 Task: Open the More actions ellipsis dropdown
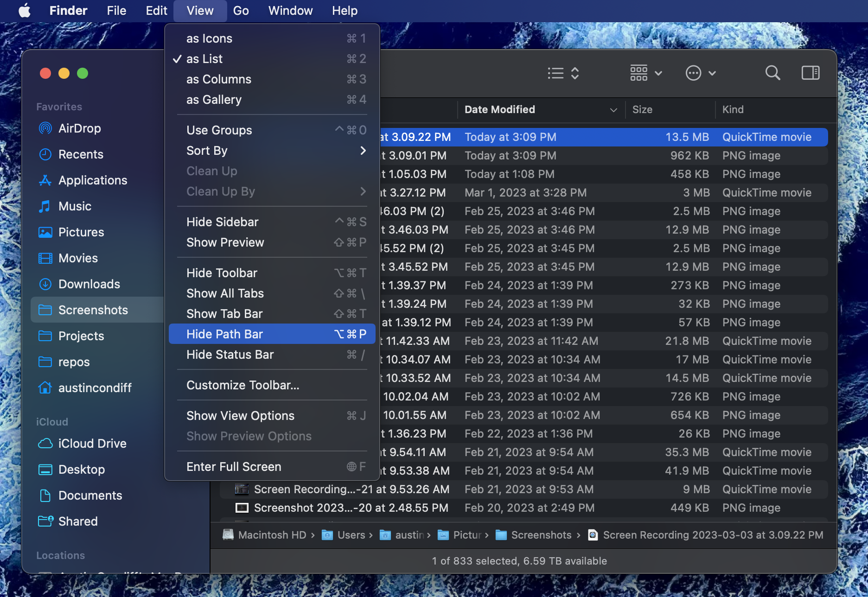point(700,73)
